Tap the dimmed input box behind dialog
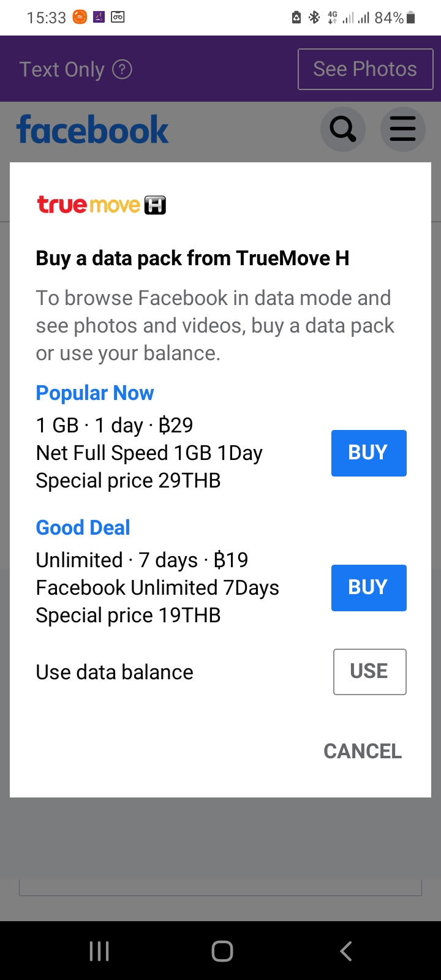441x980 pixels. click(221, 888)
